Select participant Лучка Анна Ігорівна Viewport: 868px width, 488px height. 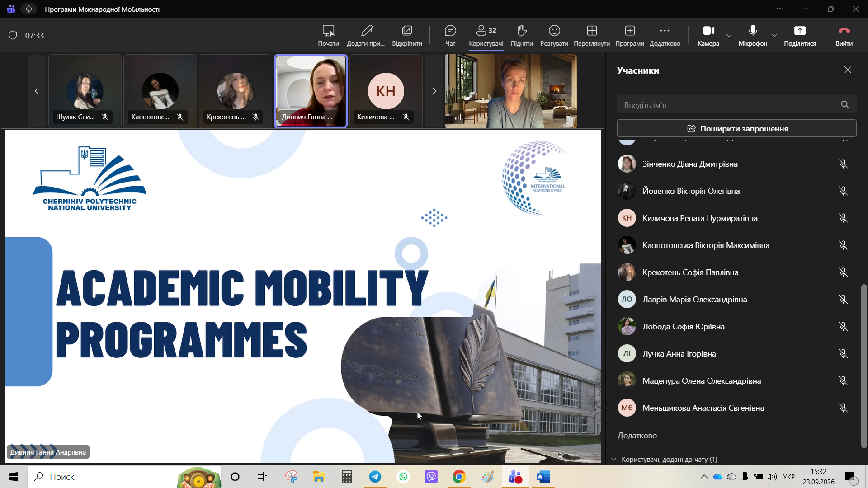[x=736, y=354]
